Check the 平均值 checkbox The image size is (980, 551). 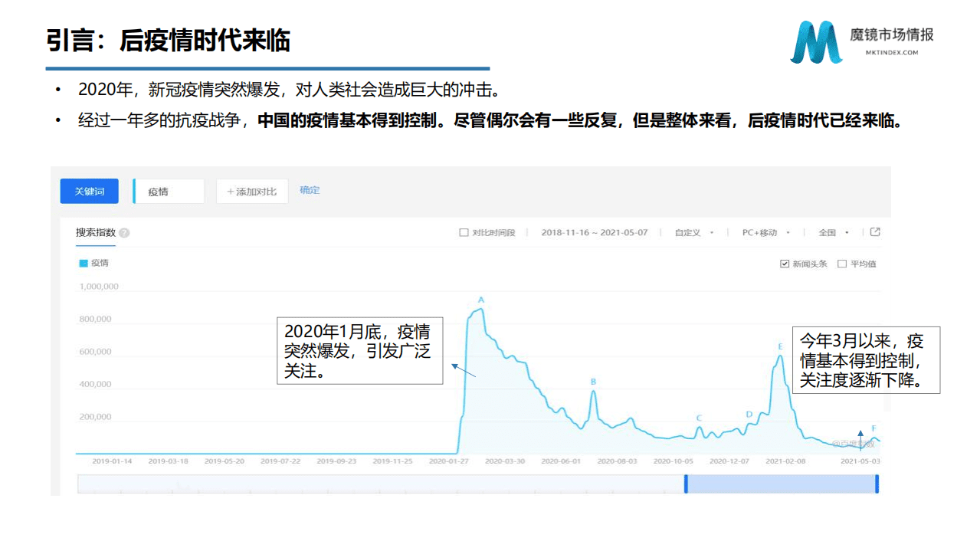tap(842, 264)
